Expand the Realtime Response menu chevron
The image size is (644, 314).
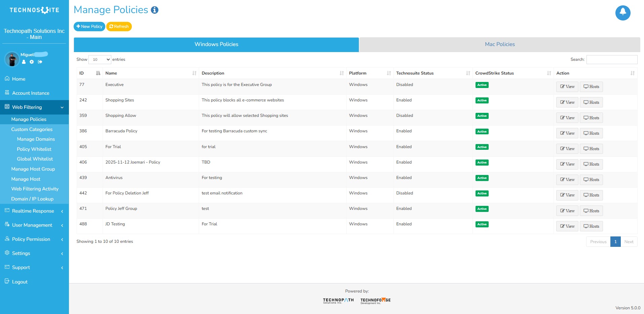coord(62,211)
